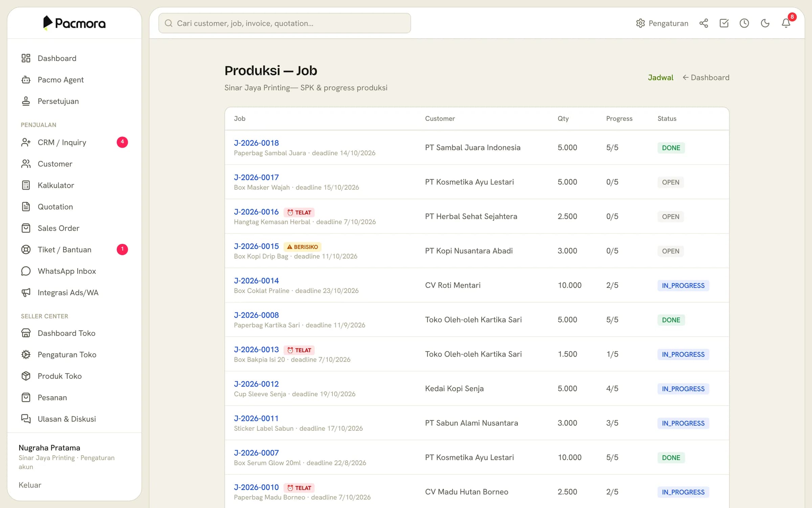Click customer cell CV Roti Mentari
This screenshot has height=508, width=812.
pos(453,285)
